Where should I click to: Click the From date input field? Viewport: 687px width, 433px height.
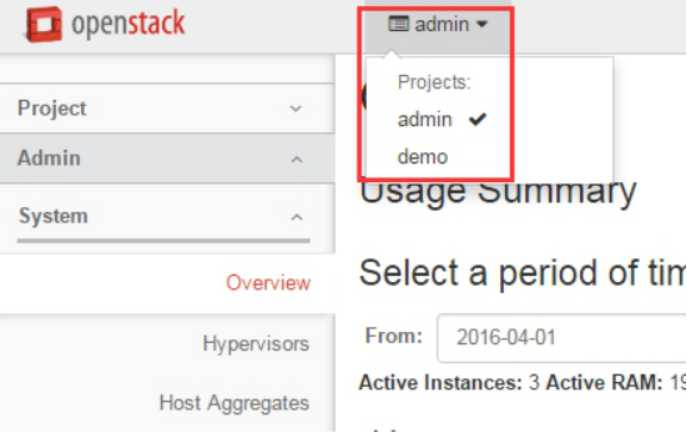point(560,337)
